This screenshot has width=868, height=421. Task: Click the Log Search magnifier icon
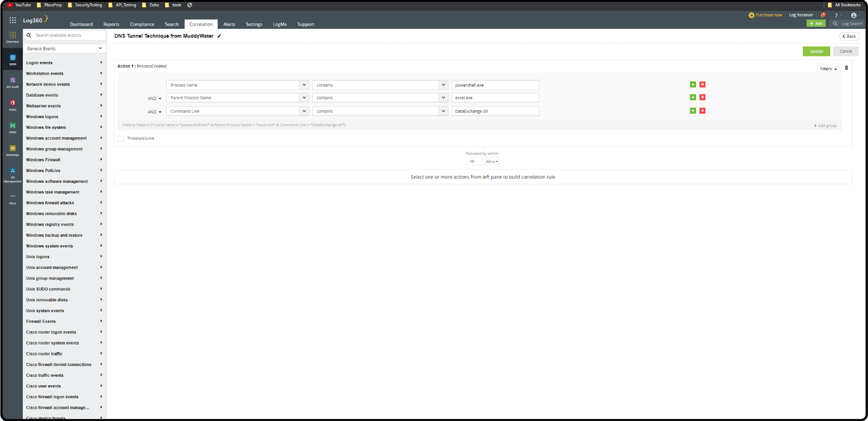pyautogui.click(x=835, y=24)
